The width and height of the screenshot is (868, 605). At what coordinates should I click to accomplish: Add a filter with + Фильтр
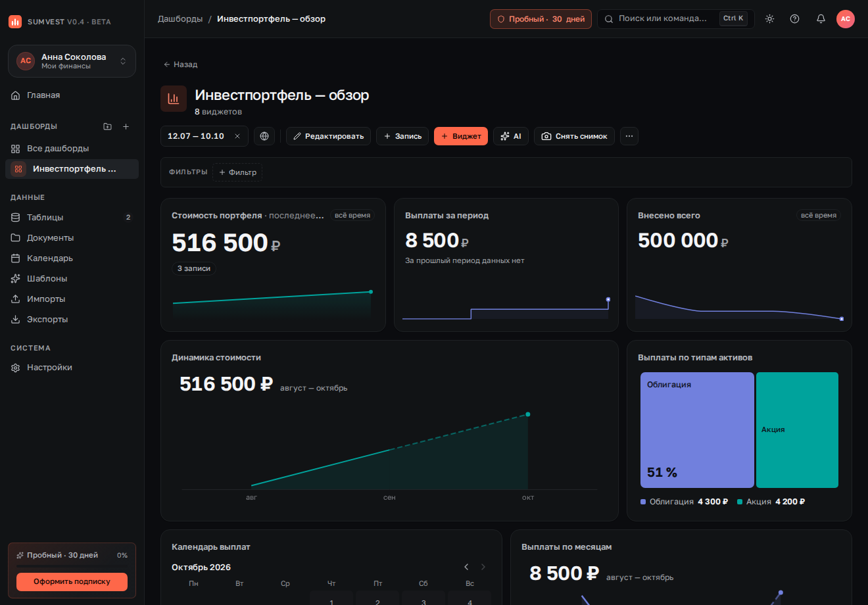coord(237,172)
